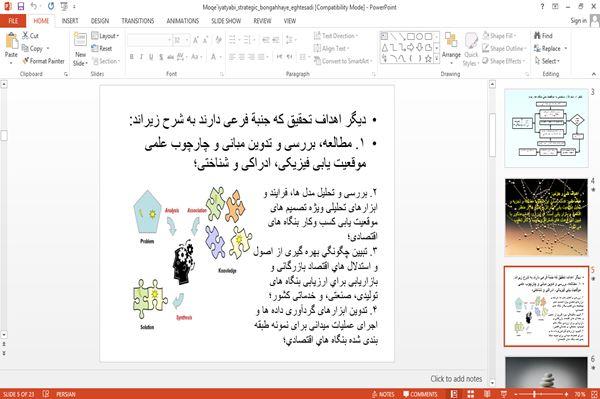Open the FILE tab
Viewport: 600px width, 399px height.
[x=13, y=21]
